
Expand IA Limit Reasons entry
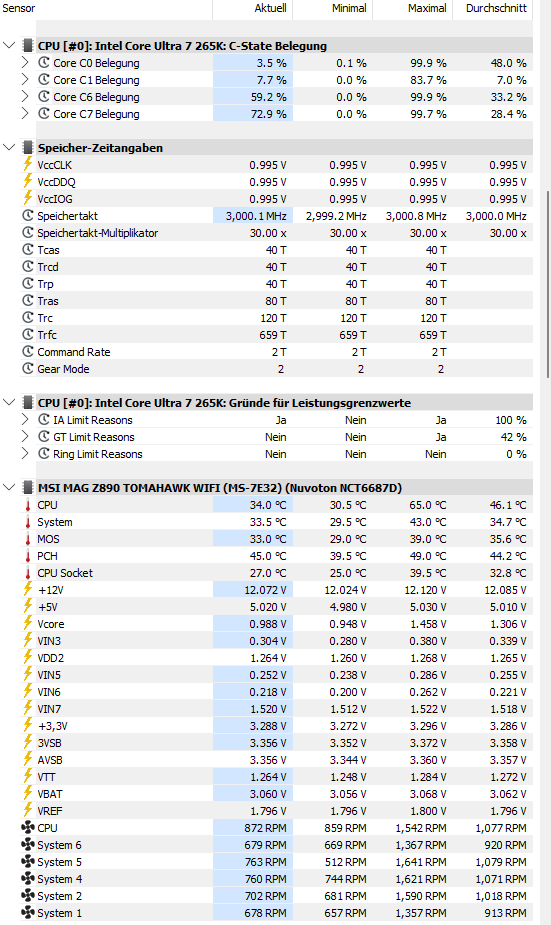pos(25,419)
